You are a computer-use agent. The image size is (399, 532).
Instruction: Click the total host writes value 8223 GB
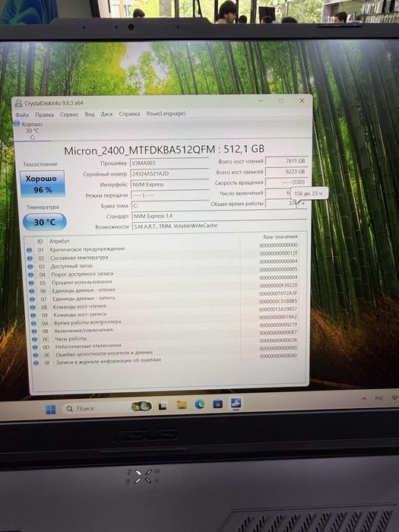click(287, 171)
